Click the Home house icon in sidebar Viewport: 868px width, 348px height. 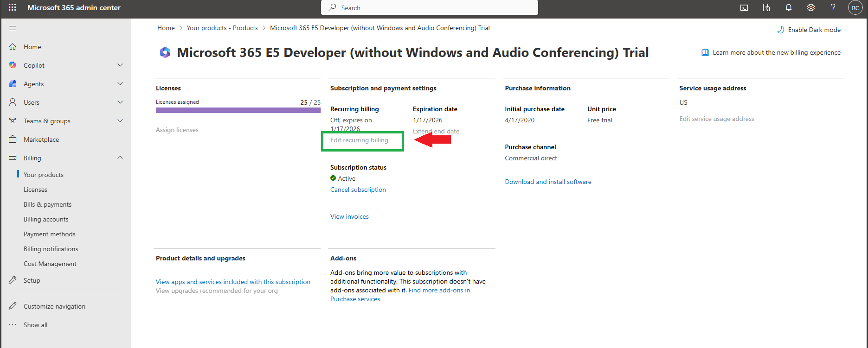click(13, 47)
